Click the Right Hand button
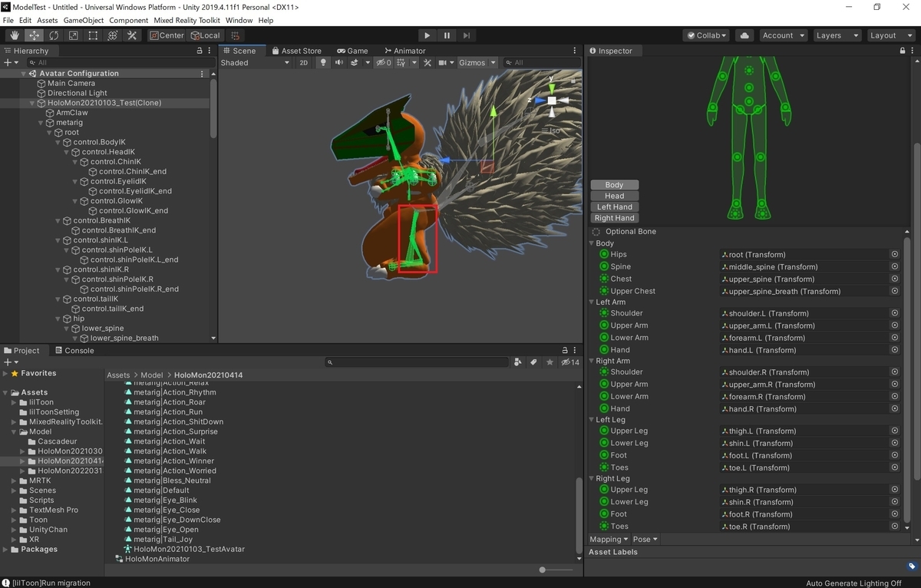The width and height of the screenshot is (921, 588). (x=614, y=218)
